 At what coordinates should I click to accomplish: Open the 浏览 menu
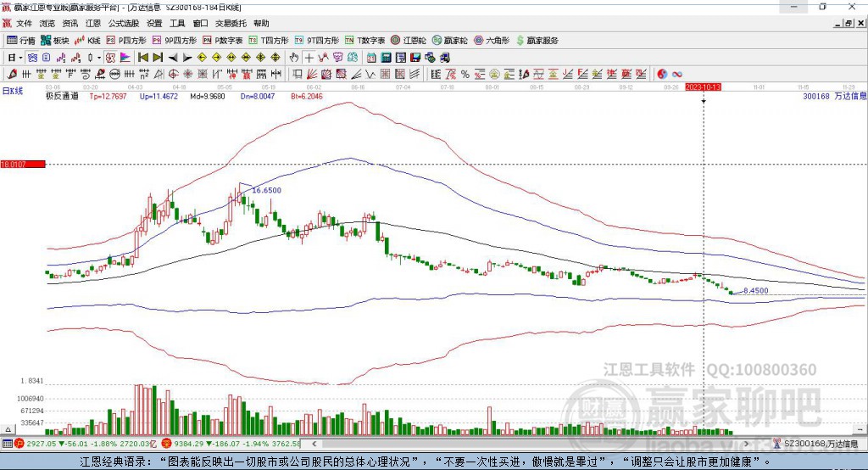(47, 23)
